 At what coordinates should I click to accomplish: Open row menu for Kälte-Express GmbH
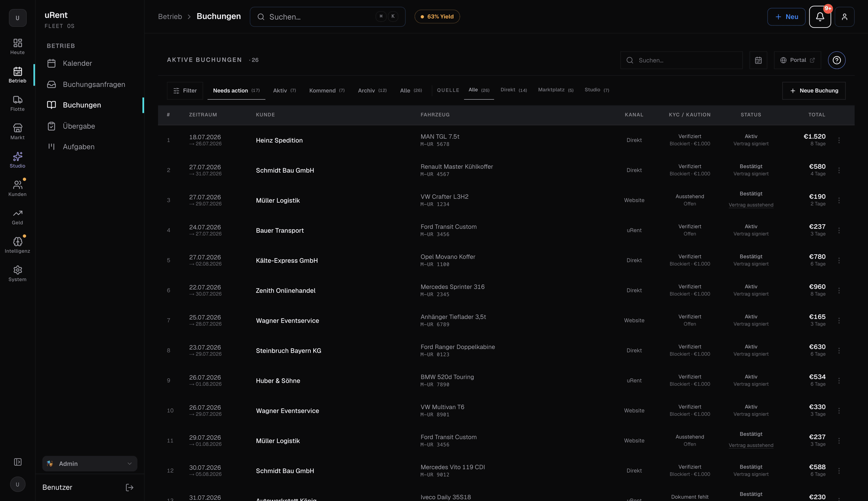[839, 261]
